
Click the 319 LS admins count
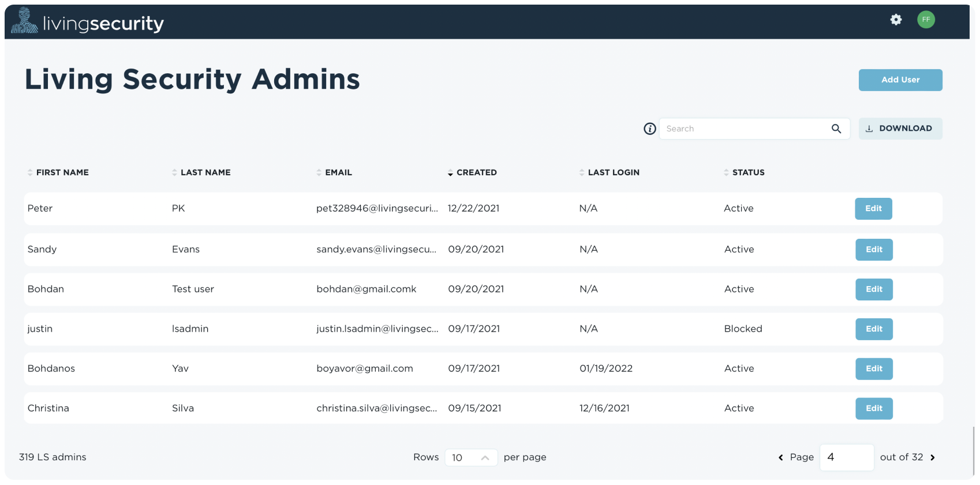click(x=53, y=457)
